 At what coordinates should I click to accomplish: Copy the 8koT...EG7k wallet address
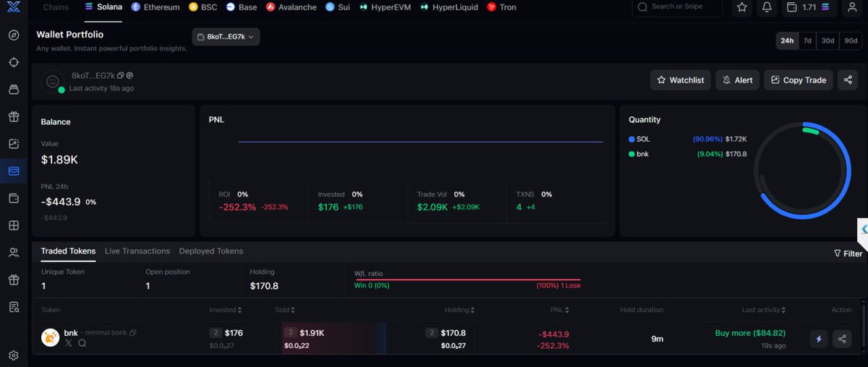121,75
